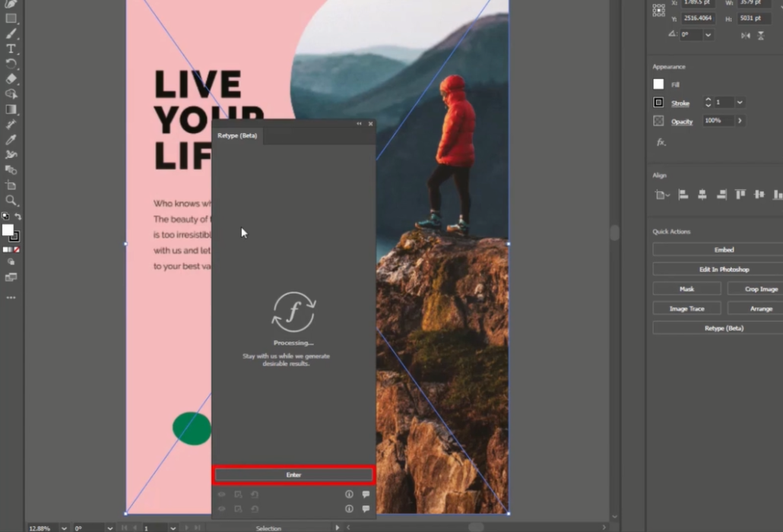Swap fill and stroke colors
Viewport: 783px width, 532px height.
pos(18,217)
